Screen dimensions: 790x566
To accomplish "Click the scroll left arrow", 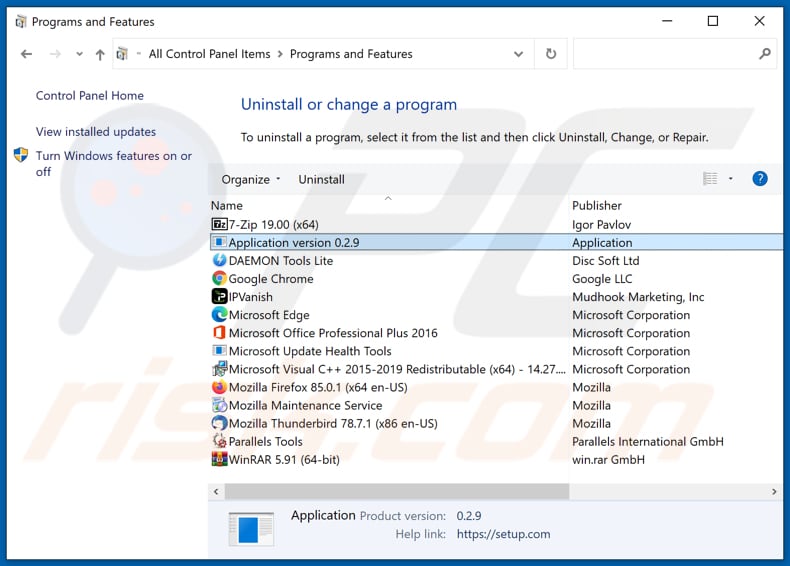I will coord(216,491).
